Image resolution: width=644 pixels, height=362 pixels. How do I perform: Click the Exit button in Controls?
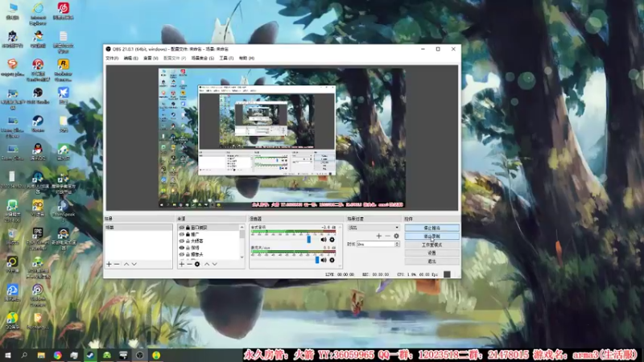coord(431,261)
